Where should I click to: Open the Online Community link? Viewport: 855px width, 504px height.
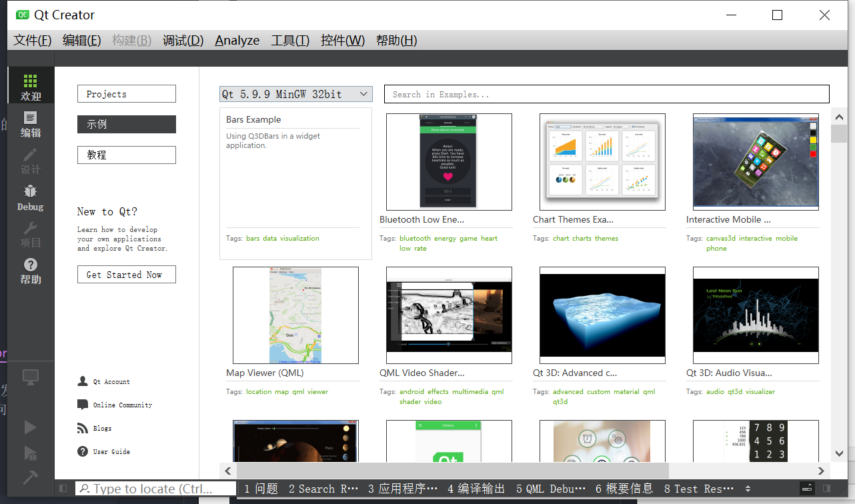coord(123,405)
